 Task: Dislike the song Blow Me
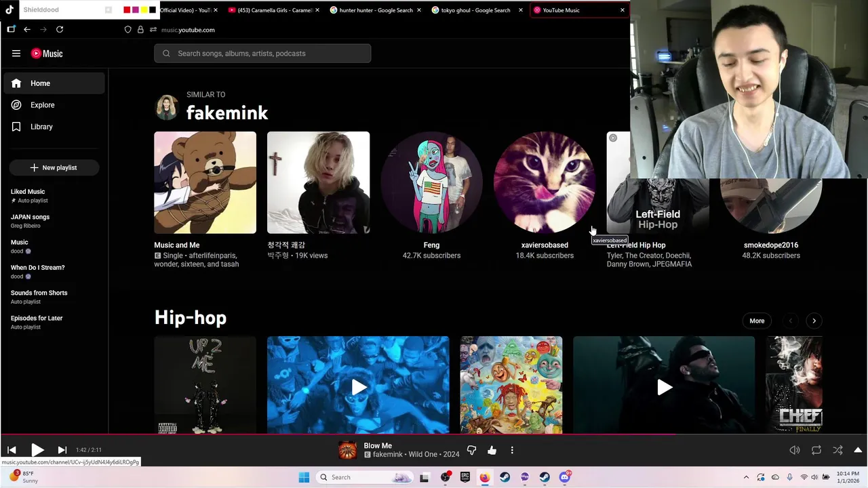pyautogui.click(x=471, y=450)
